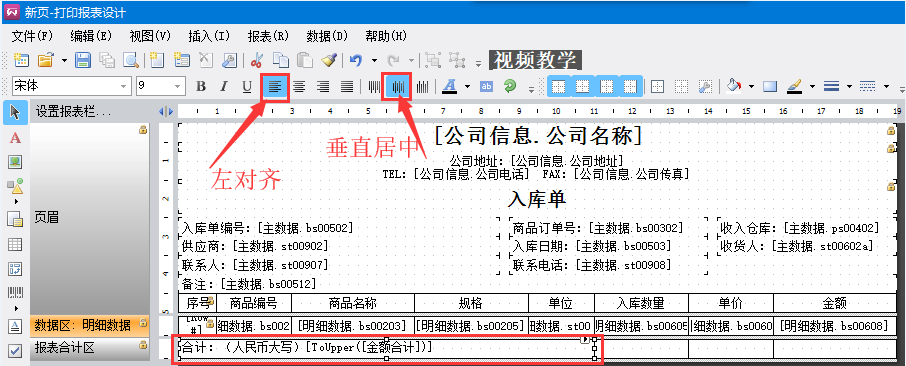Select the pointer arrow tool in sidebar
The width and height of the screenshot is (906, 366).
(15, 112)
